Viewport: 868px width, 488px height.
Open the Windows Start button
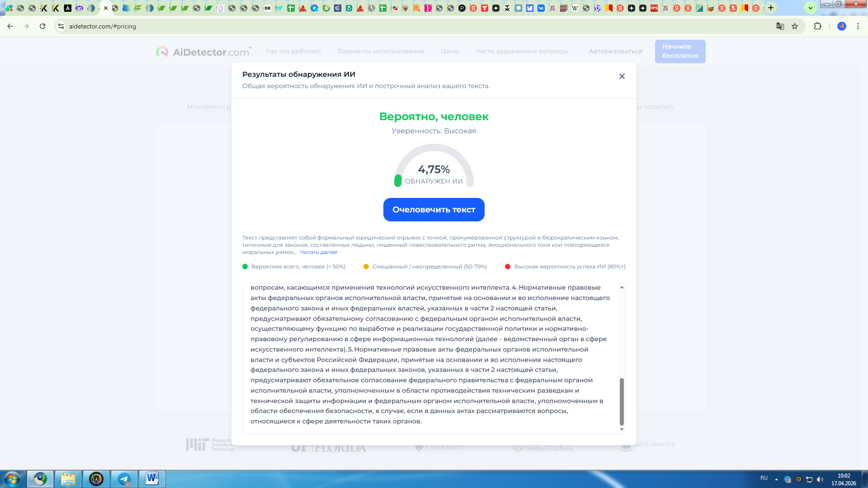tap(12, 479)
